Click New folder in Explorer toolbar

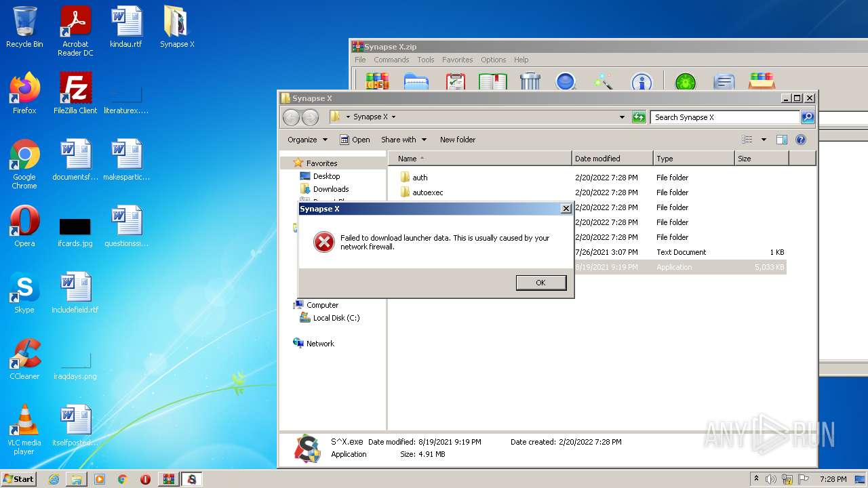tap(458, 140)
